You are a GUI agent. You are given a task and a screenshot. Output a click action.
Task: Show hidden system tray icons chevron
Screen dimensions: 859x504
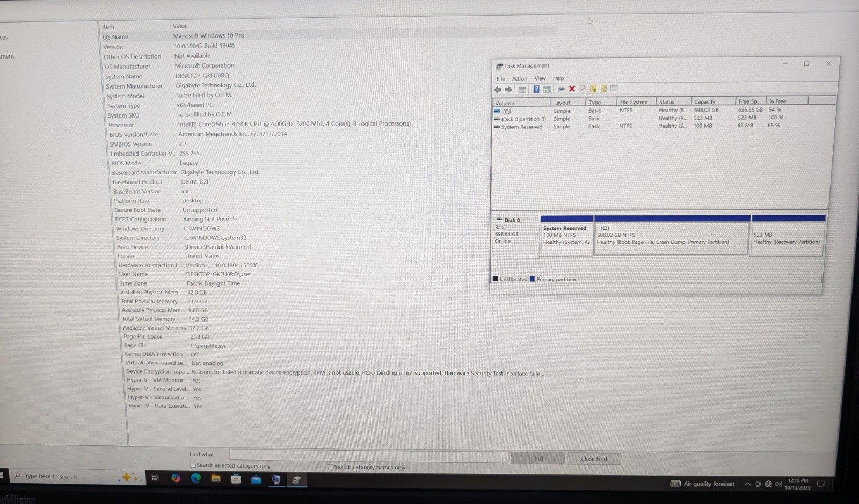747,484
